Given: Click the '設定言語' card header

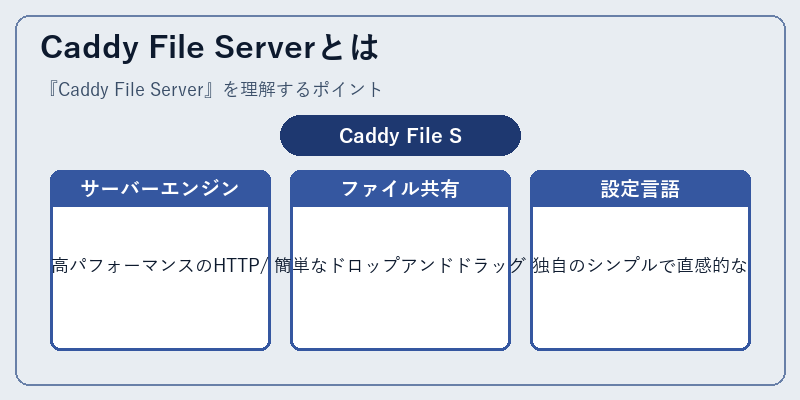Looking at the screenshot, I should point(640,189).
